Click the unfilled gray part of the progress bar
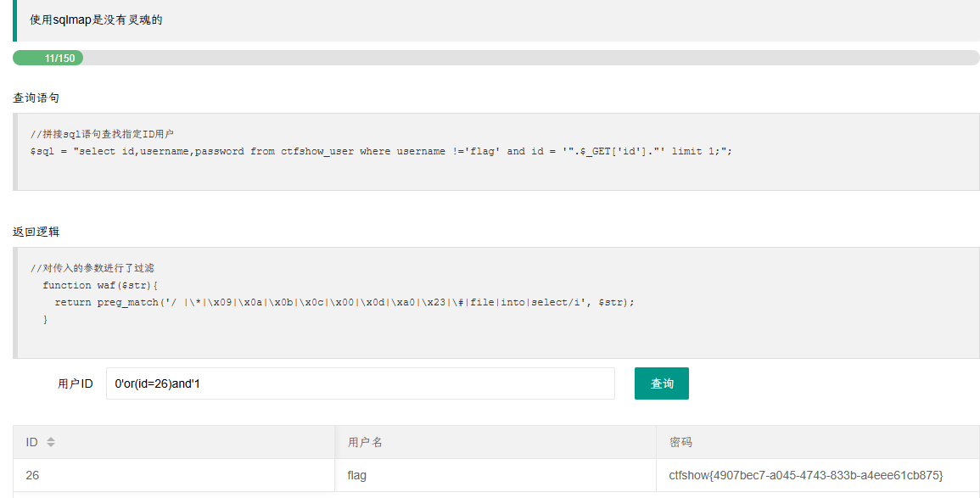 point(530,58)
